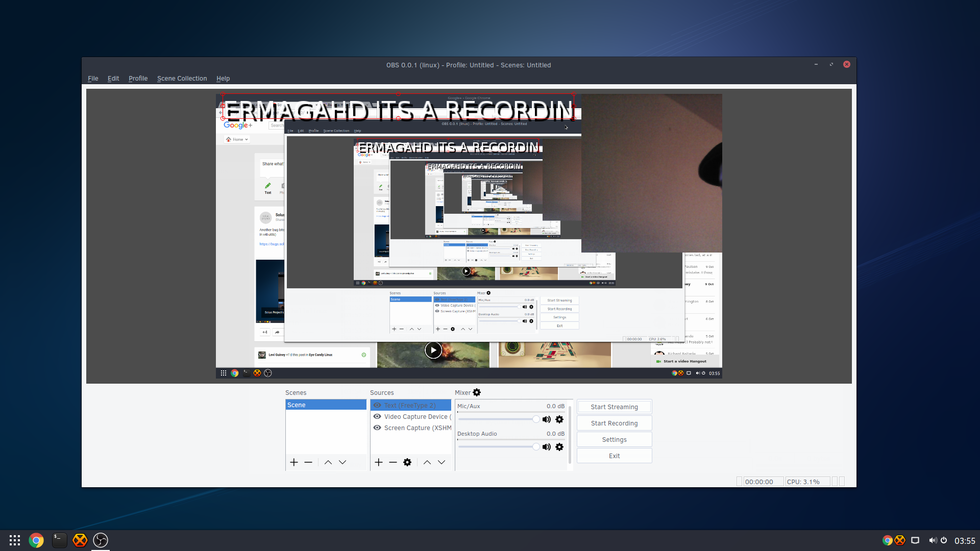The image size is (980, 551).
Task: Close the OBS window
Action: click(847, 64)
